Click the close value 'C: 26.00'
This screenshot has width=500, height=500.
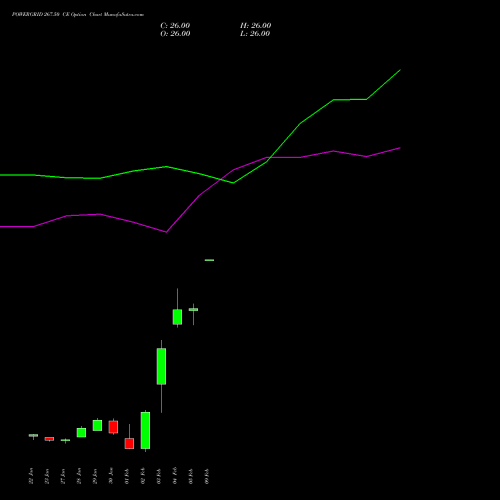175,26
